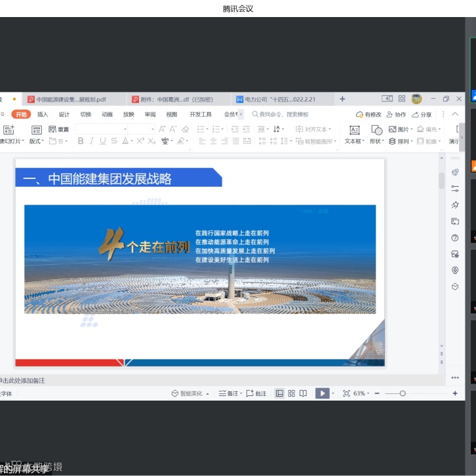
Task: Justify the text alignment
Action: (x=236, y=141)
